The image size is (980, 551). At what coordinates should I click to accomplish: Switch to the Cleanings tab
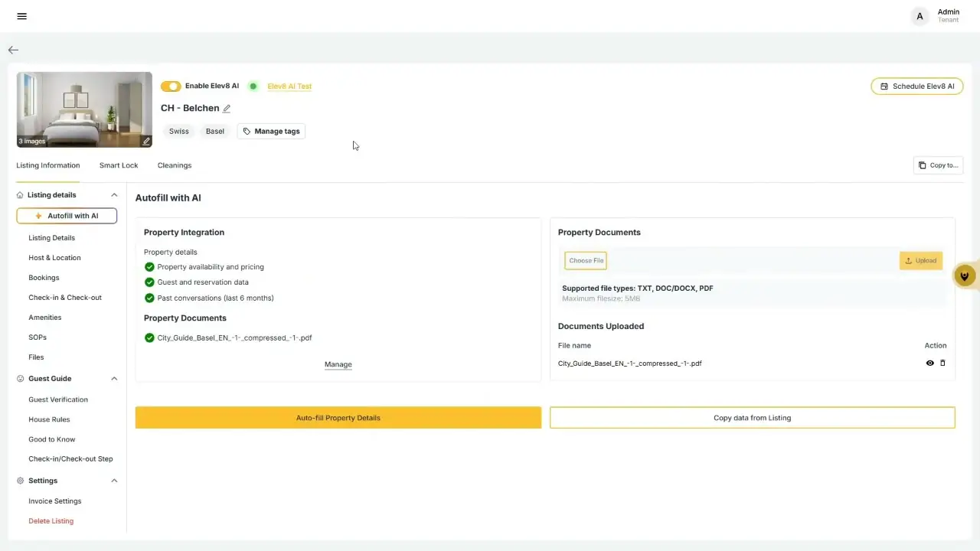(175, 165)
